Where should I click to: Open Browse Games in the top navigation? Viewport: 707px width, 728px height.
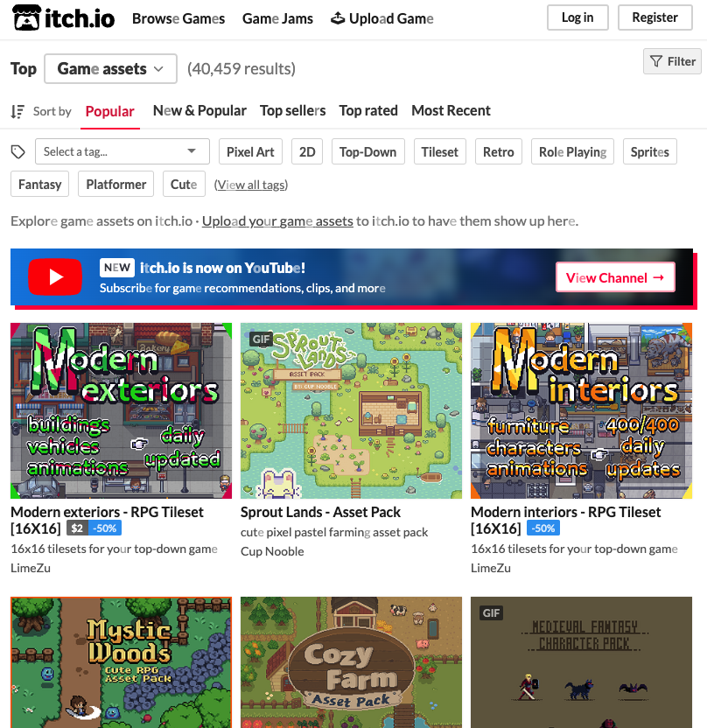click(x=178, y=18)
